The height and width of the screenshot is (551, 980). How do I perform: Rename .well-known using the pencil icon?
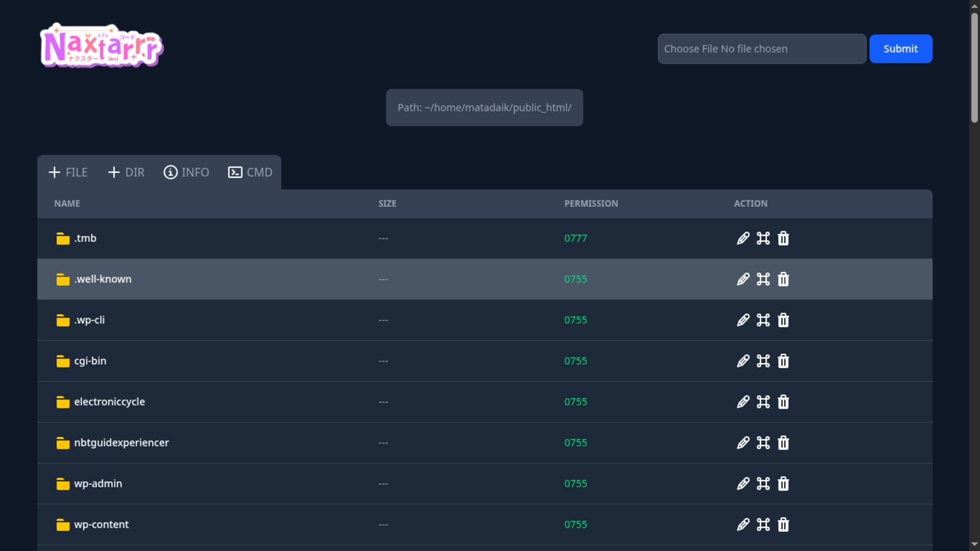pos(743,279)
